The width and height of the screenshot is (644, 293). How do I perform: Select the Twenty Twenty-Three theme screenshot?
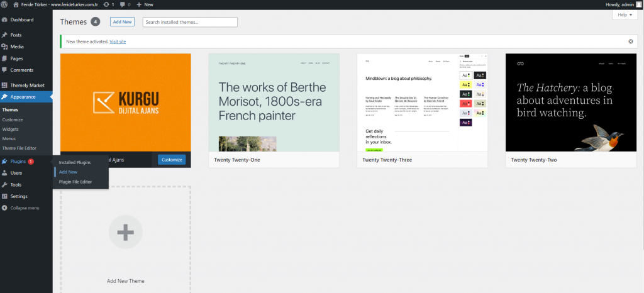click(x=423, y=102)
